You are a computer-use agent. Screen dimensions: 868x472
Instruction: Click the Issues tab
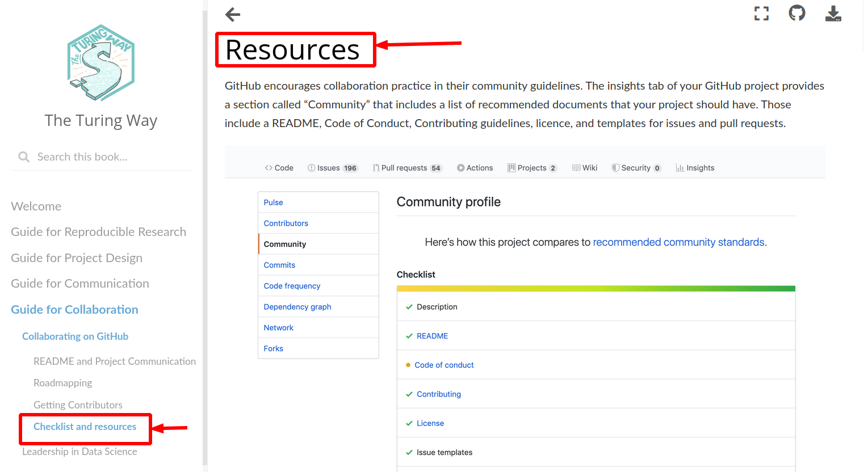click(333, 168)
